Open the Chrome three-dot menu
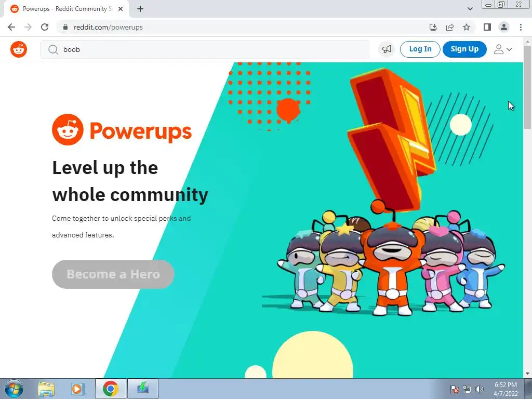532x399 pixels. coord(521,27)
